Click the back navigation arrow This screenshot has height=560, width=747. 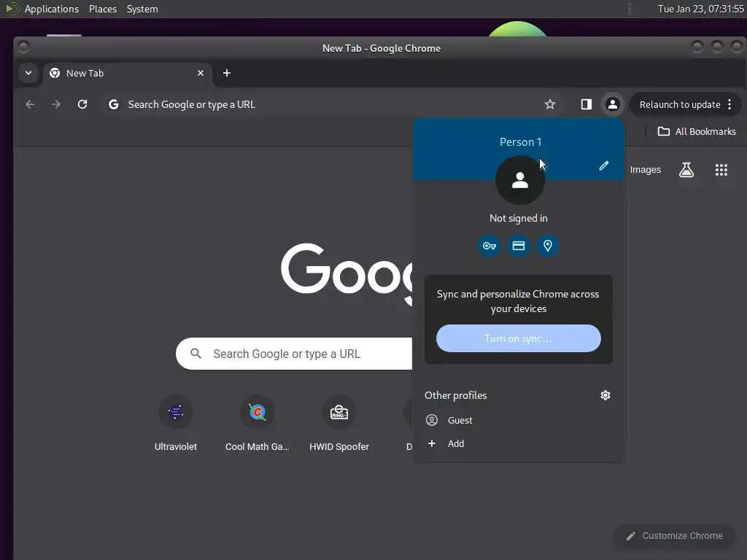point(30,104)
